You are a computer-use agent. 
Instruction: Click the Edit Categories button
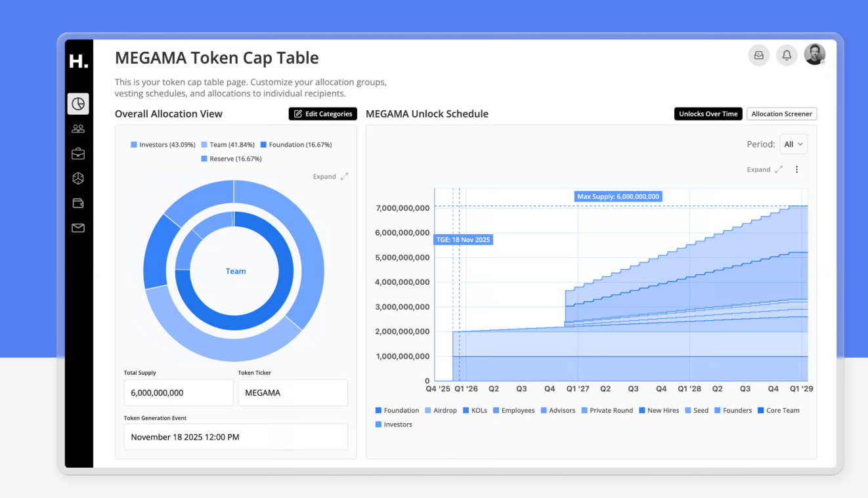(322, 114)
